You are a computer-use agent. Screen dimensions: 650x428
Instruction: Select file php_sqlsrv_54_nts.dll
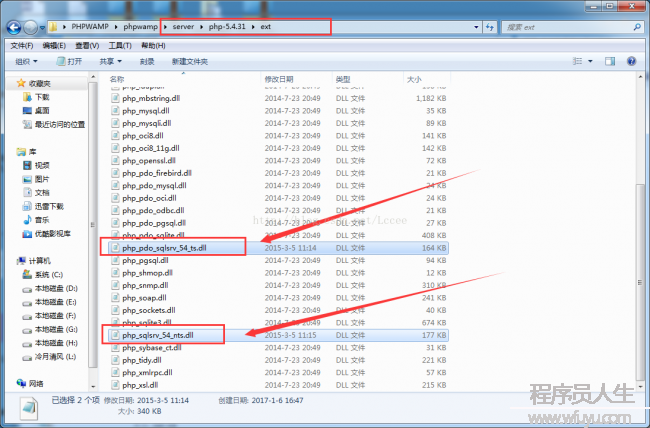coord(158,335)
